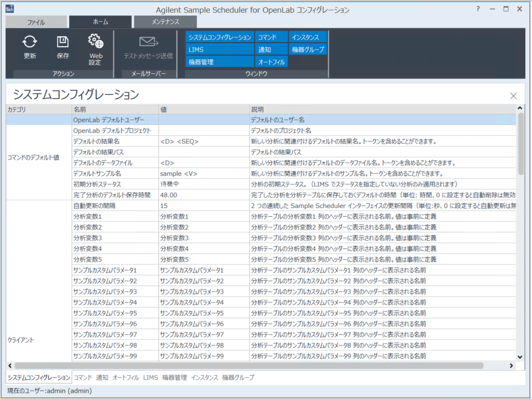Select the bottom 通知 tab
The image size is (532, 399).
102,377
